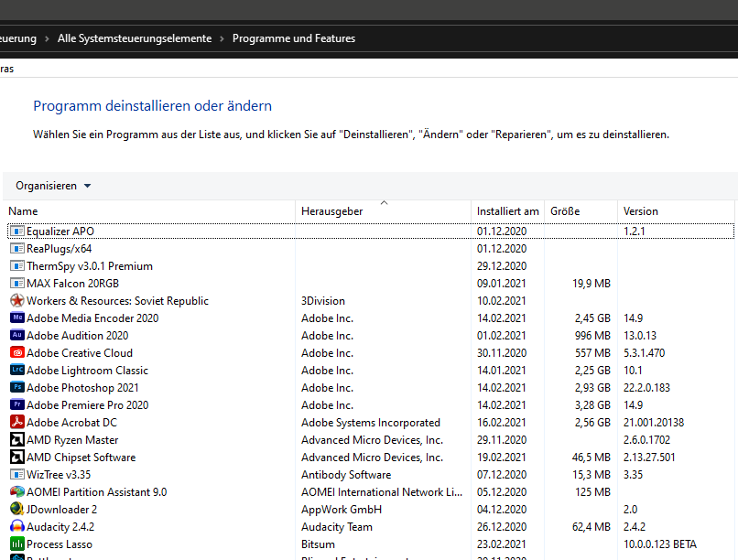Select AOMEI Partition Assistant 9.0 name
The width and height of the screenshot is (738, 560).
click(x=97, y=491)
